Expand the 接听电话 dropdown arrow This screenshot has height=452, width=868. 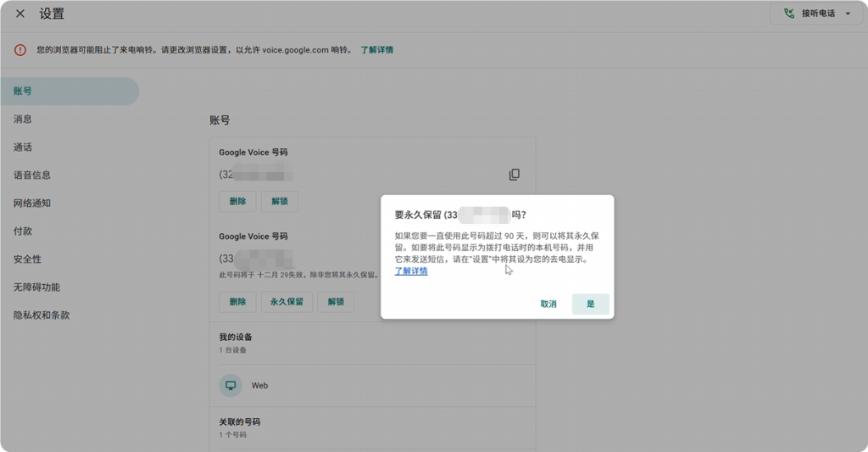coord(847,14)
